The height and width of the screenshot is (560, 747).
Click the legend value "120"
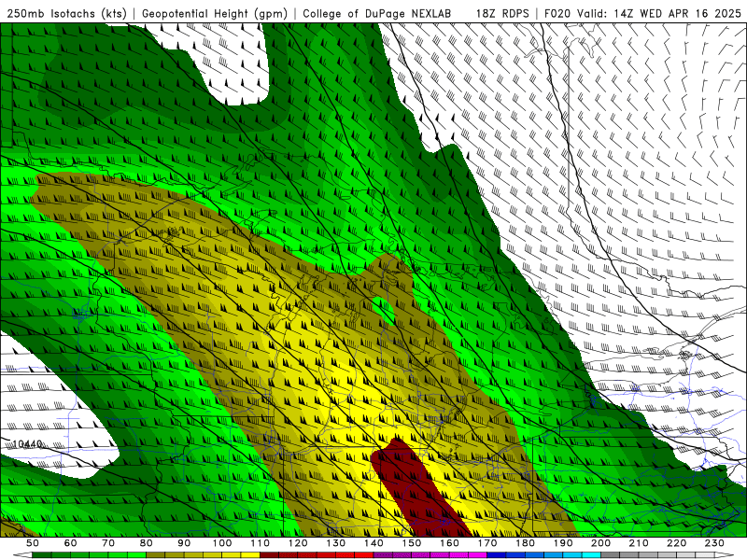[x=298, y=543]
